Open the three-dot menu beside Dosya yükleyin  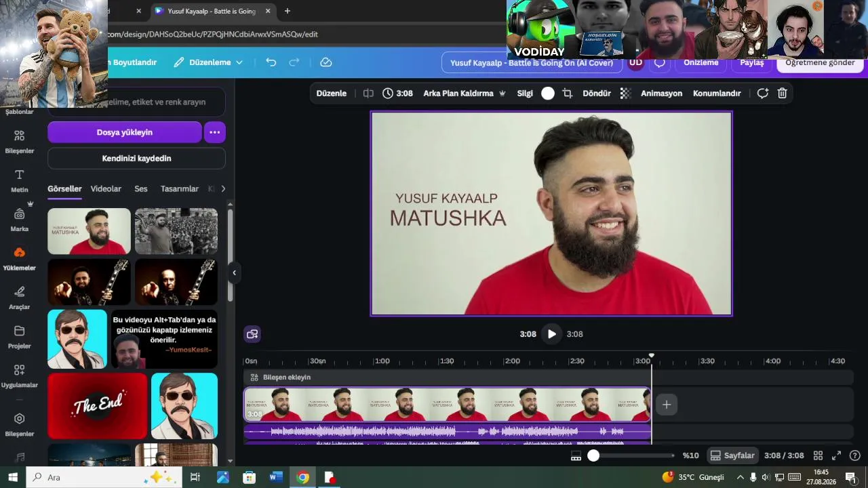click(215, 132)
